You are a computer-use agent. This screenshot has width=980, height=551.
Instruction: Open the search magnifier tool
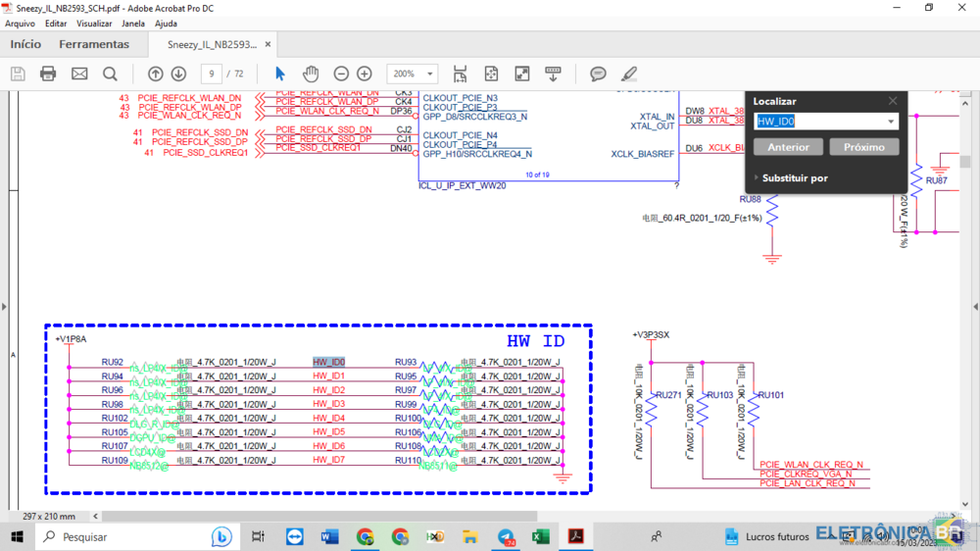110,74
